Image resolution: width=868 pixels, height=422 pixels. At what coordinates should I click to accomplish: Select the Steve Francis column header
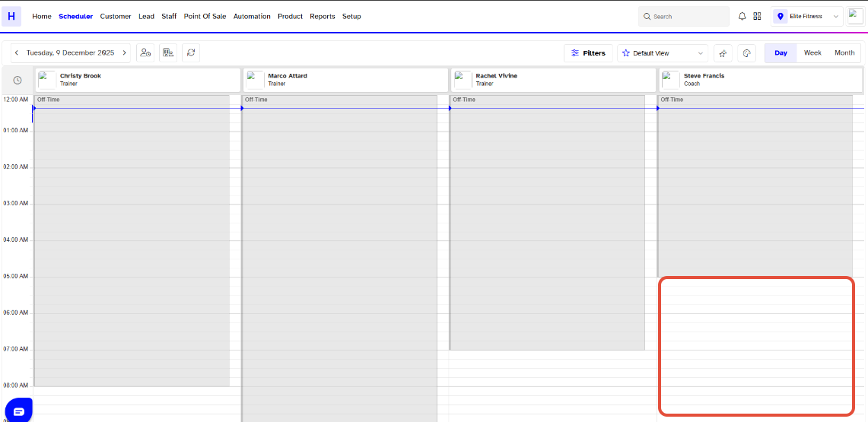761,80
